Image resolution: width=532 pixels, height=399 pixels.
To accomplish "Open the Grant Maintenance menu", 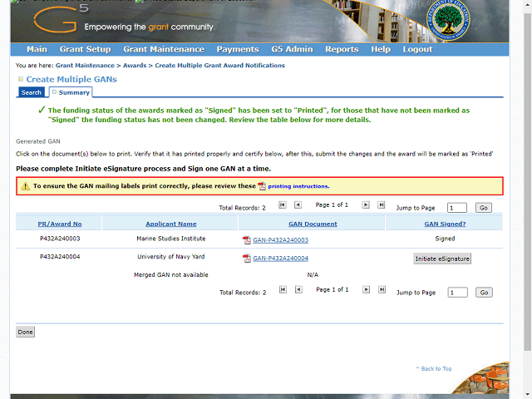I will pos(164,50).
